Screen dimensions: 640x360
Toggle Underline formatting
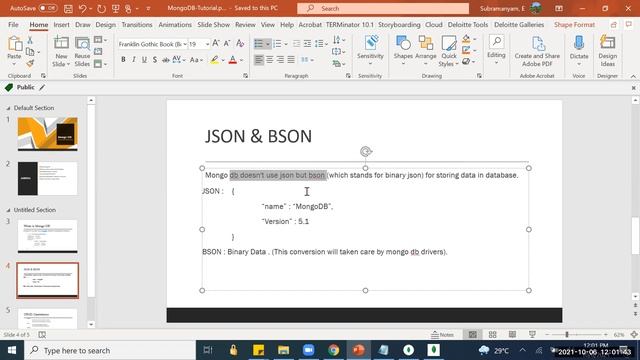pyautogui.click(x=144, y=60)
